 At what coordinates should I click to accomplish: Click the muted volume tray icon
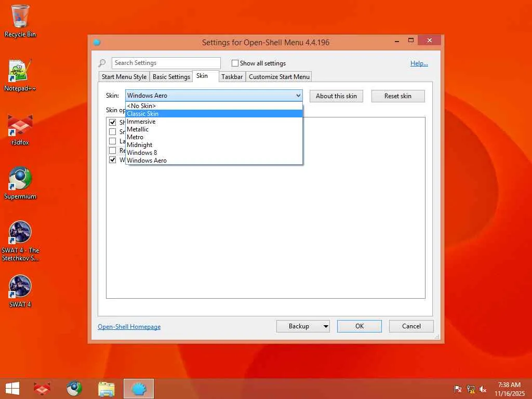pyautogui.click(x=483, y=389)
